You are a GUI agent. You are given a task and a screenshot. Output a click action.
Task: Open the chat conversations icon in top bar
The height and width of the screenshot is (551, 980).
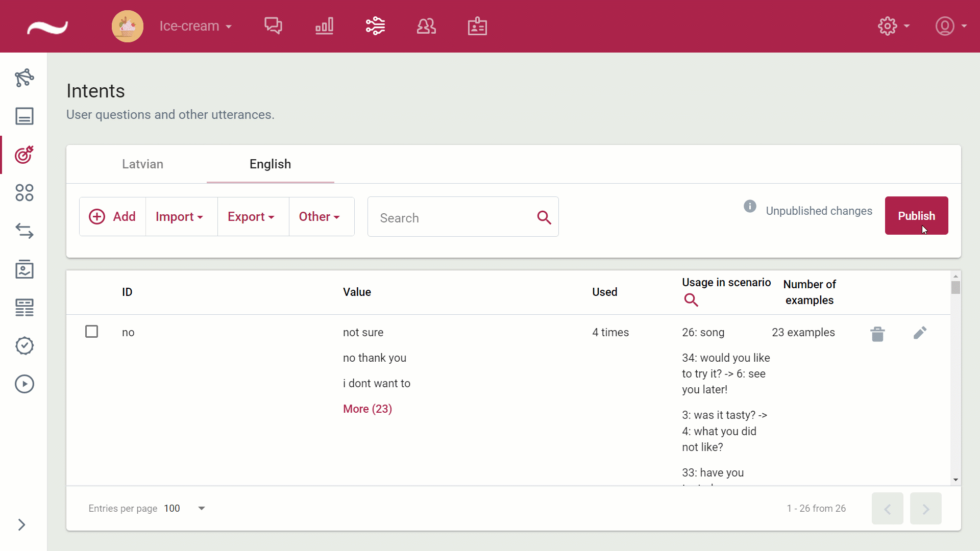(x=273, y=26)
